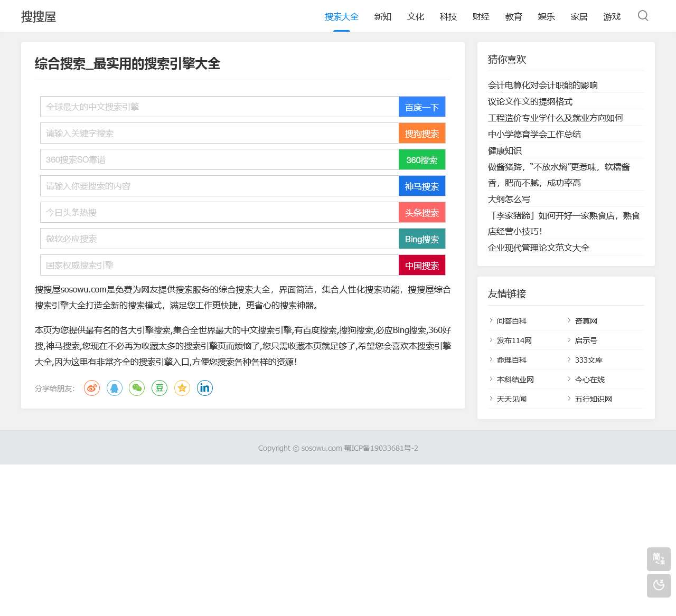This screenshot has width=676, height=616.
Task: Open the 家居 nav item
Action: pyautogui.click(x=579, y=16)
